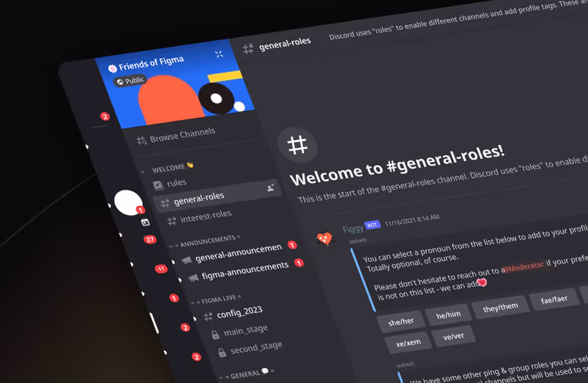The image size is (588, 383).
Task: Open the general-announcements channel
Action: pyautogui.click(x=238, y=253)
